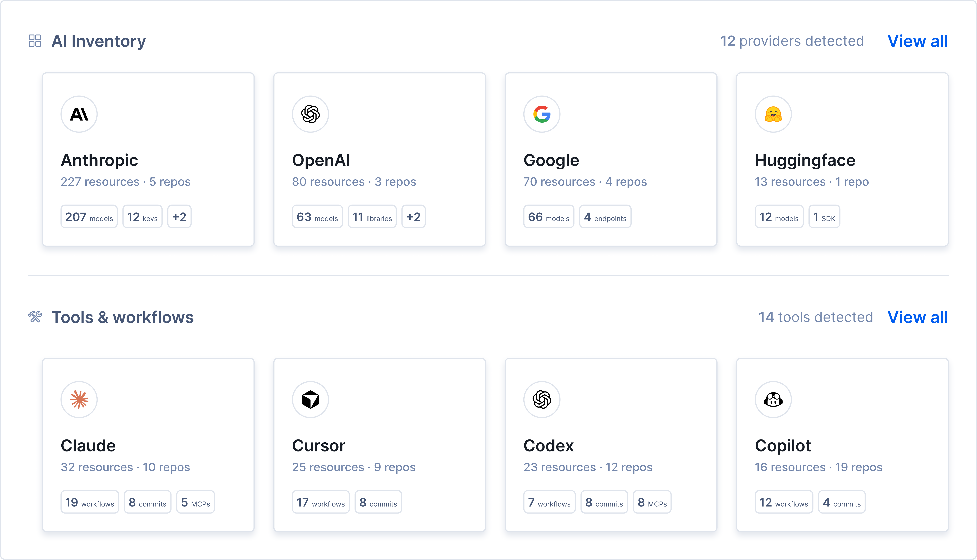Click the Copilot logo icon

[x=773, y=400]
